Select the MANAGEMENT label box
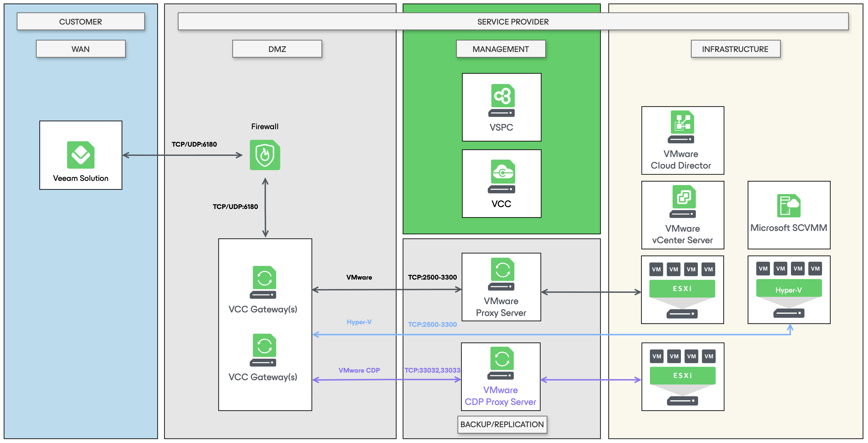 pos(501,49)
